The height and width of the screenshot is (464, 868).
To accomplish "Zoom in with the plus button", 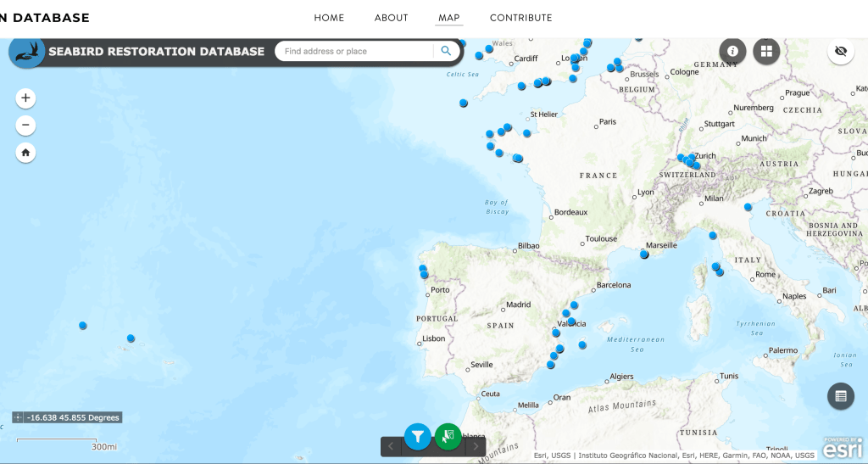I will (x=25, y=98).
